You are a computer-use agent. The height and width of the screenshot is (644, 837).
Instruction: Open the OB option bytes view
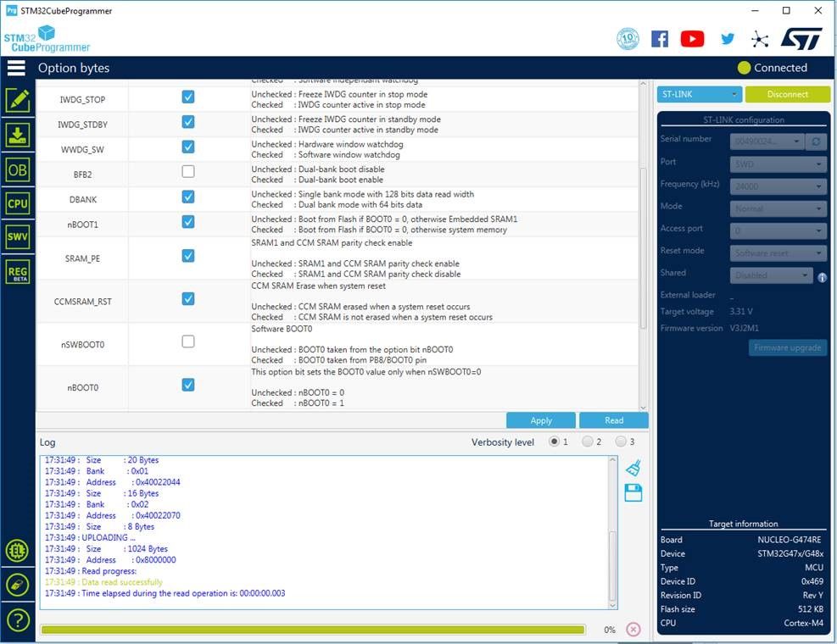click(18, 170)
